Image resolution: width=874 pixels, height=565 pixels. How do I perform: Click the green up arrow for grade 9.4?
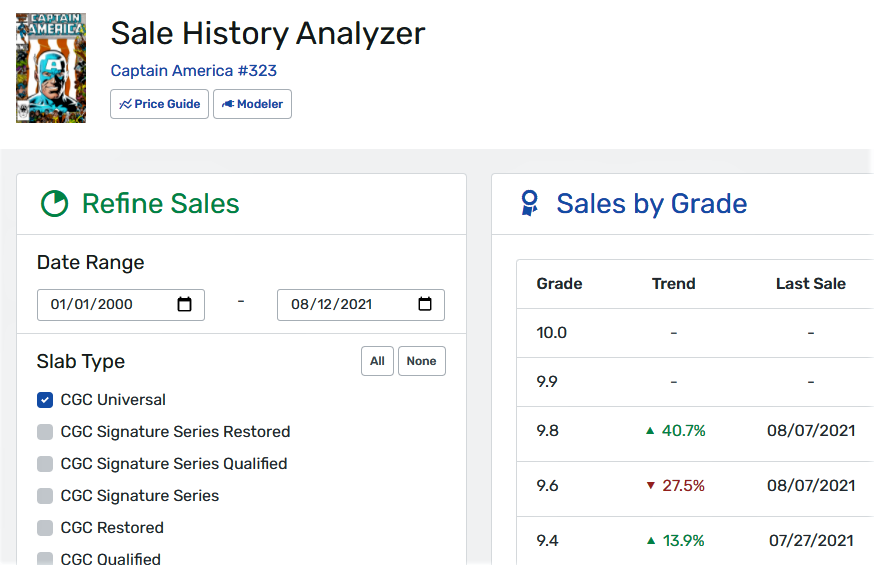click(x=650, y=540)
